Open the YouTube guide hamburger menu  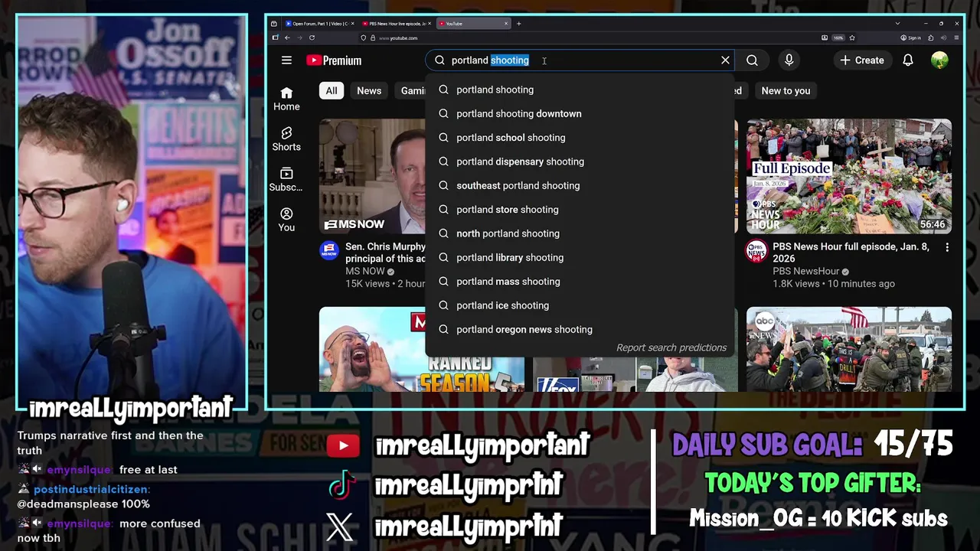click(286, 60)
